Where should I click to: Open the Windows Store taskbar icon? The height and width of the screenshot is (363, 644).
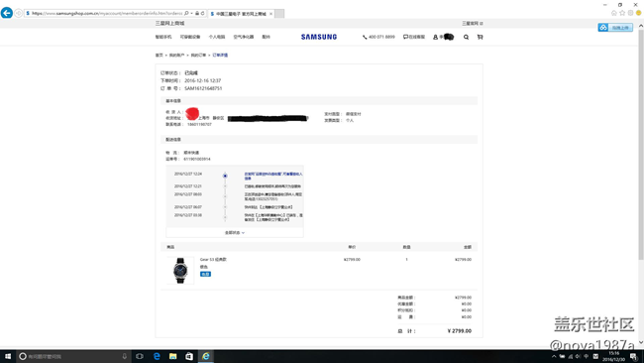[189, 356]
